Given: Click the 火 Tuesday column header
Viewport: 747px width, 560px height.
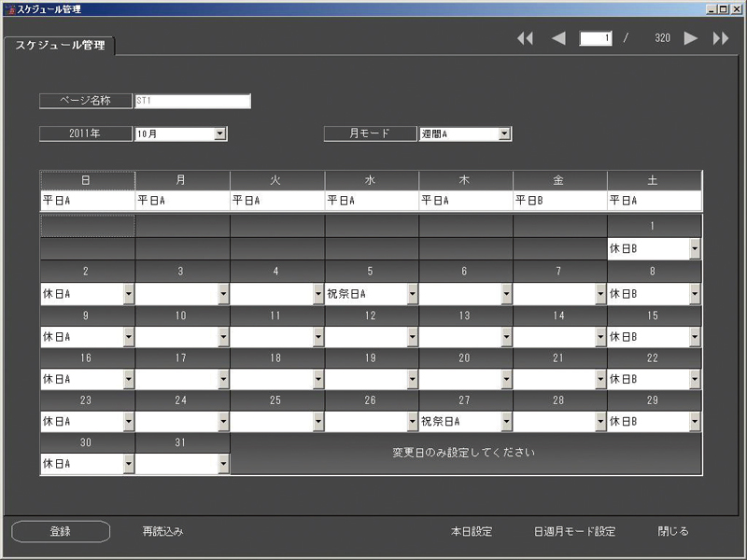Looking at the screenshot, I should click(x=277, y=180).
